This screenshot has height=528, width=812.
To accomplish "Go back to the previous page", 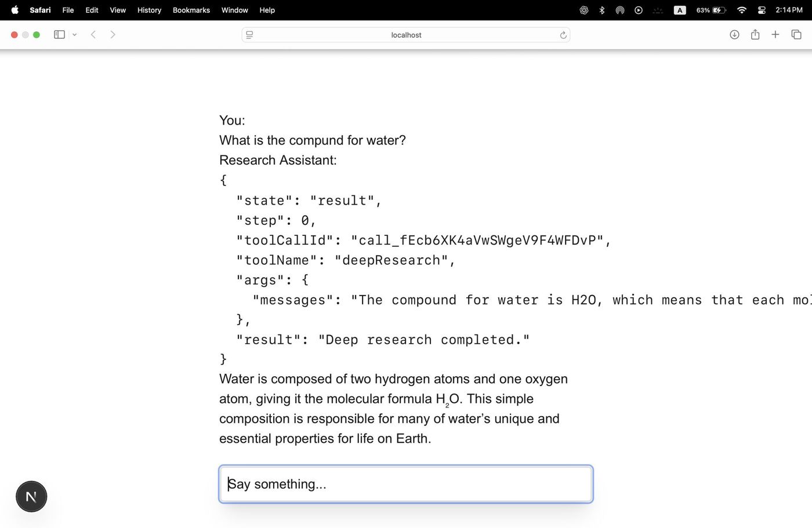I will [93, 35].
